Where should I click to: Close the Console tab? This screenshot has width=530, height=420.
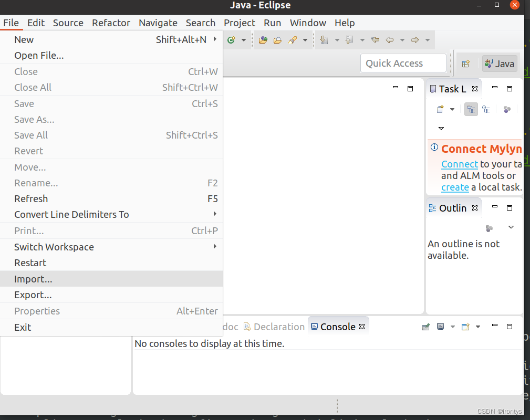click(x=362, y=327)
